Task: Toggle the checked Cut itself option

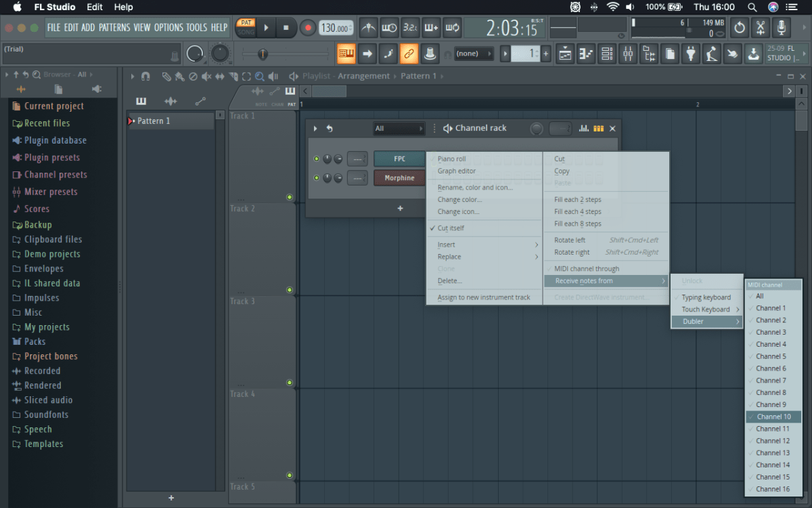Action: 484,228
